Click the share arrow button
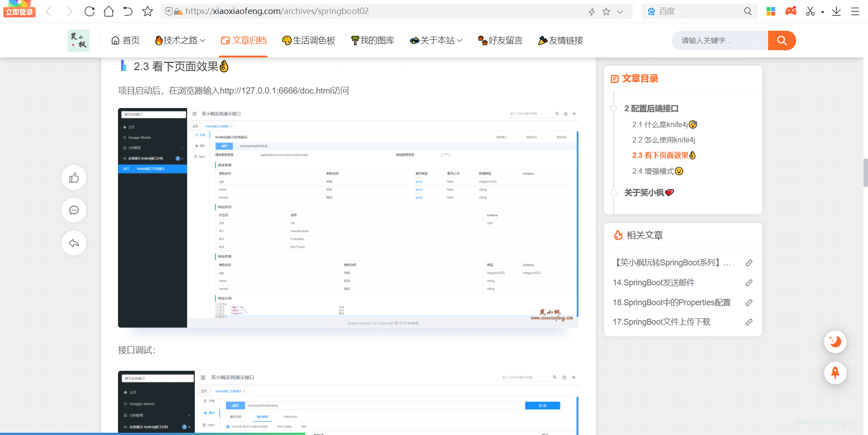The image size is (868, 435). click(x=74, y=243)
